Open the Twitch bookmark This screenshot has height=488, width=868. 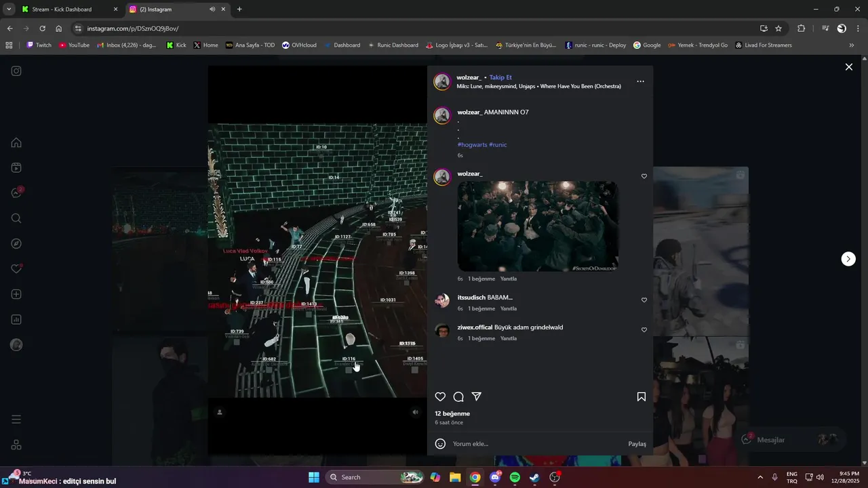tap(39, 45)
